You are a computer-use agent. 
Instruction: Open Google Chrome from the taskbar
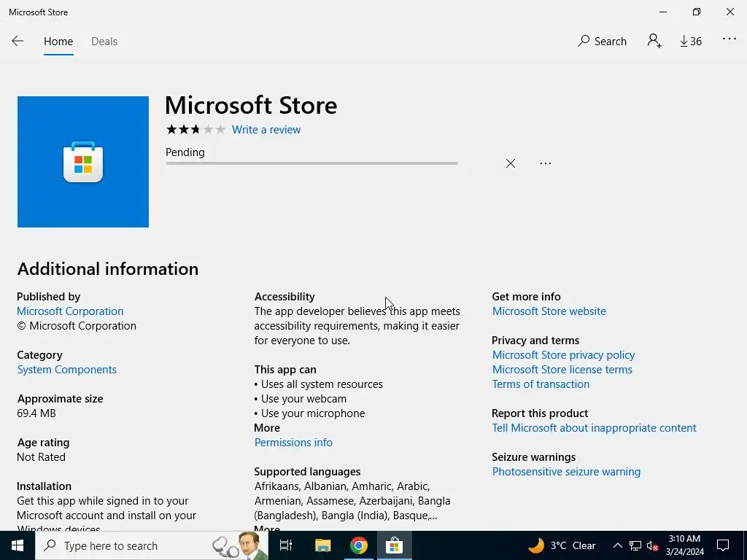[x=358, y=545]
